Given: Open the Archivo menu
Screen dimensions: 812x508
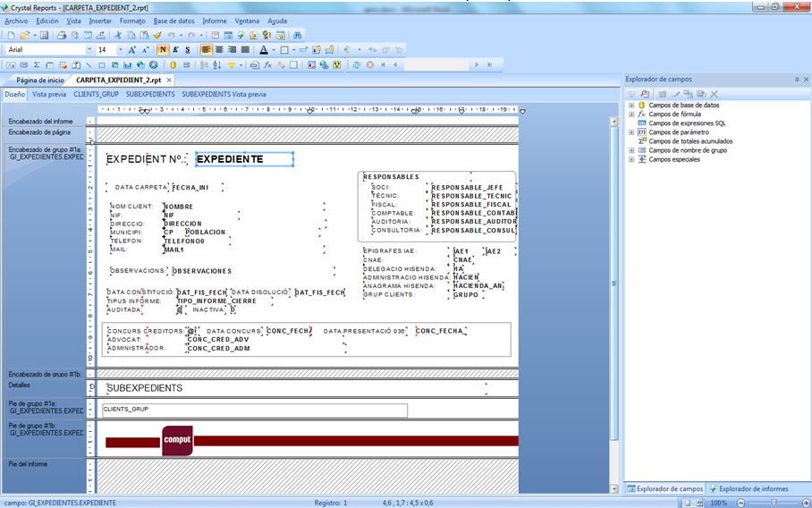Looking at the screenshot, I should pos(16,21).
